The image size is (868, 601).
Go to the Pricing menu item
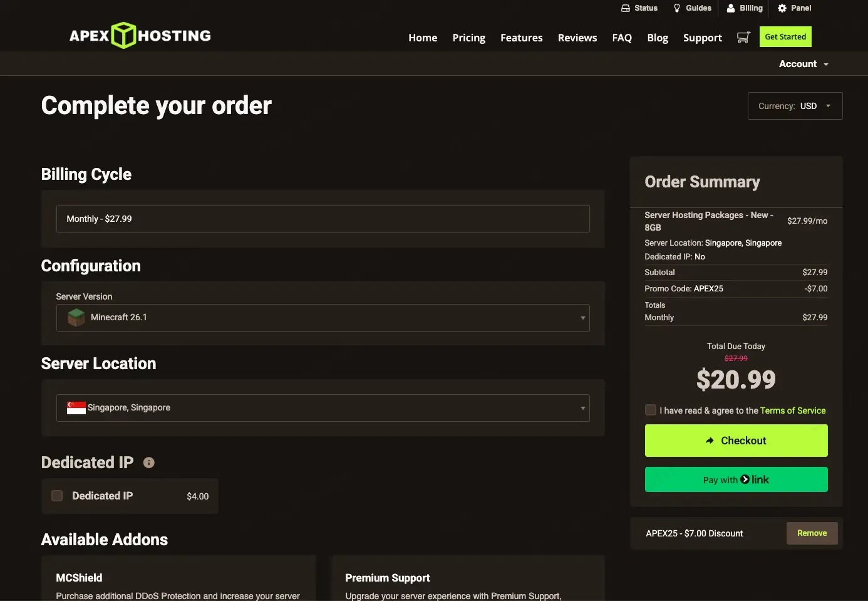469,38
